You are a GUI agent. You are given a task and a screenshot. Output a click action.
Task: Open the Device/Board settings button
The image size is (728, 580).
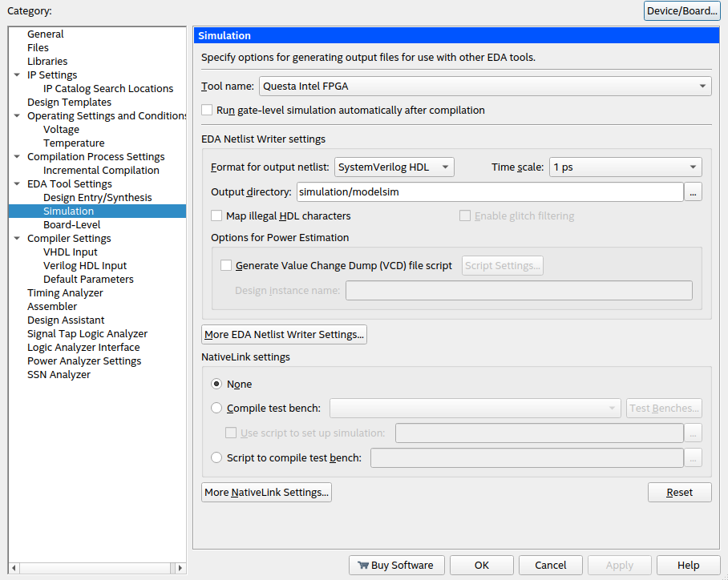click(681, 10)
